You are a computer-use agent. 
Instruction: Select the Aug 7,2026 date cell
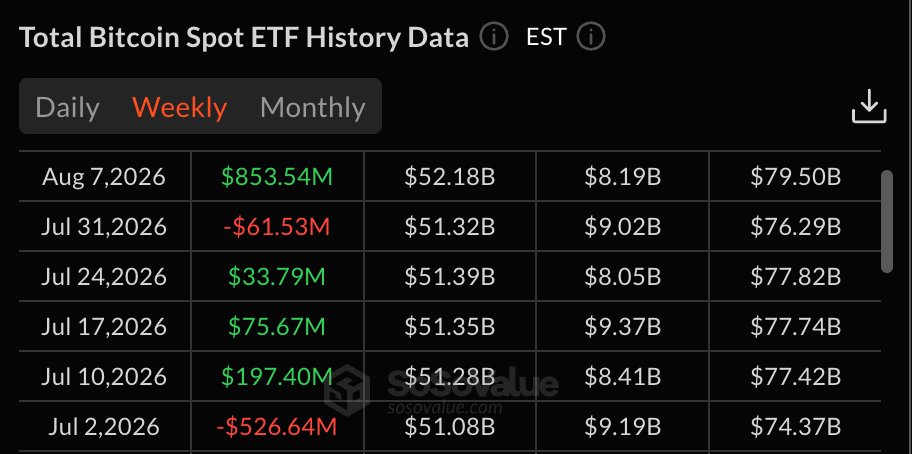104,177
